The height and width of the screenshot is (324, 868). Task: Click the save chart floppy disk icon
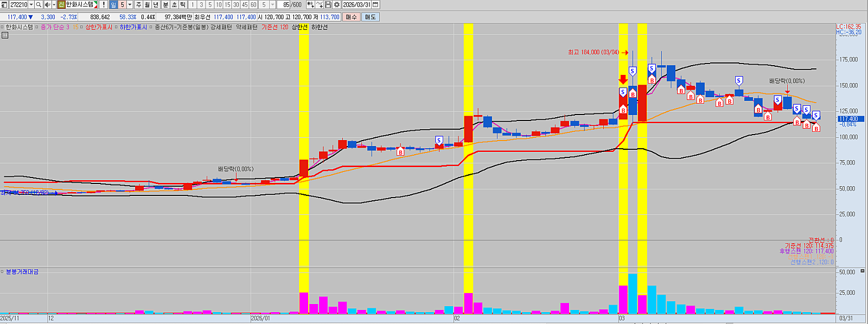pos(328,4)
